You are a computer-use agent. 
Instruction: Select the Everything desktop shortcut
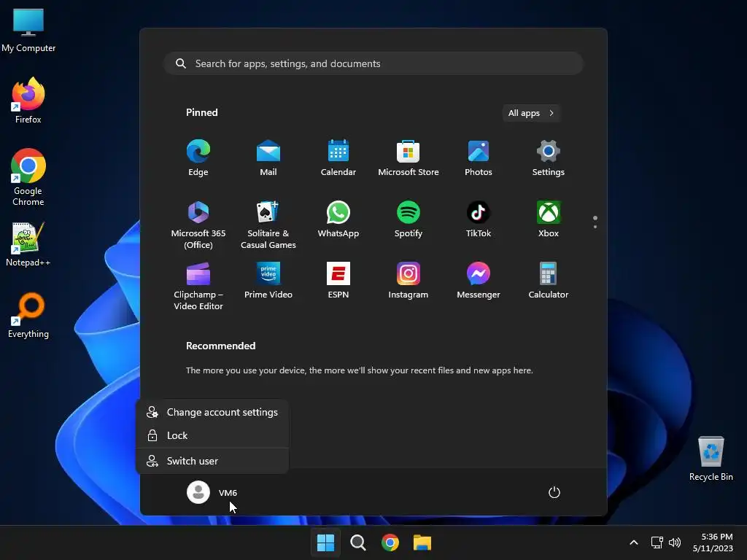tap(28, 315)
